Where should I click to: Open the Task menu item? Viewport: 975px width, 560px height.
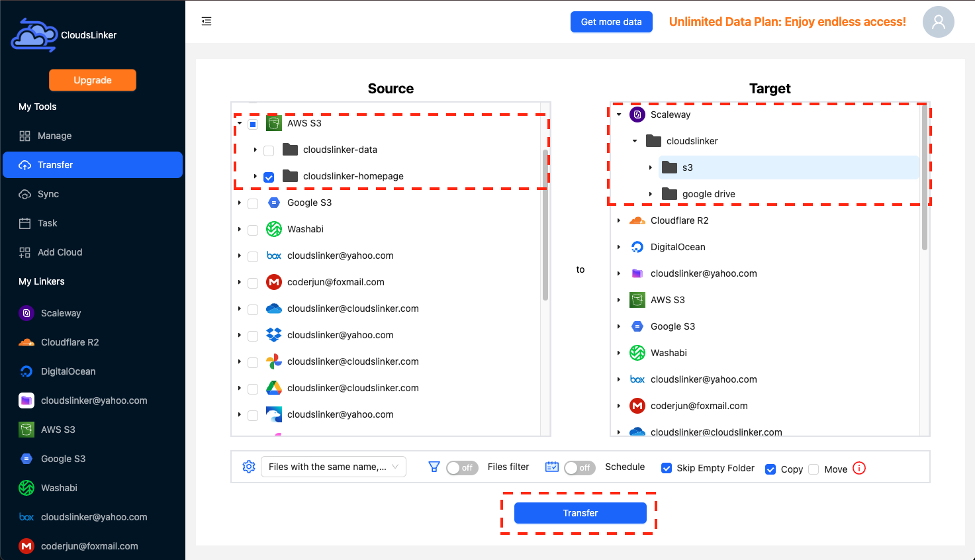93,223
